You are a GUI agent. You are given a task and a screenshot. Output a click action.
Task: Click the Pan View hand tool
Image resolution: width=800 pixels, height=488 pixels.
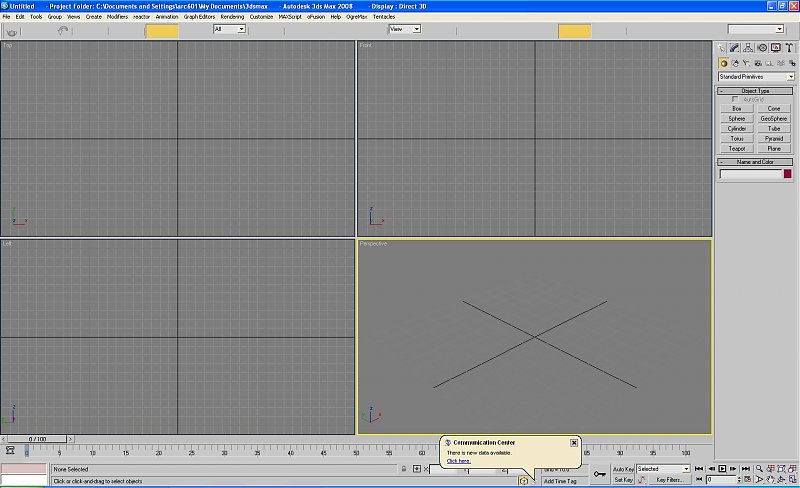[x=770, y=480]
